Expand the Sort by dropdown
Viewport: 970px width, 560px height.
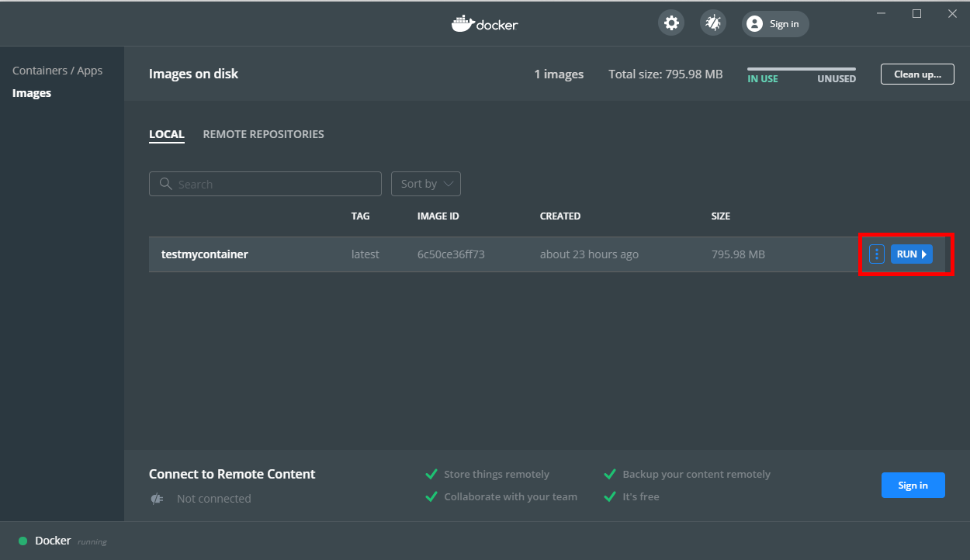(x=426, y=184)
